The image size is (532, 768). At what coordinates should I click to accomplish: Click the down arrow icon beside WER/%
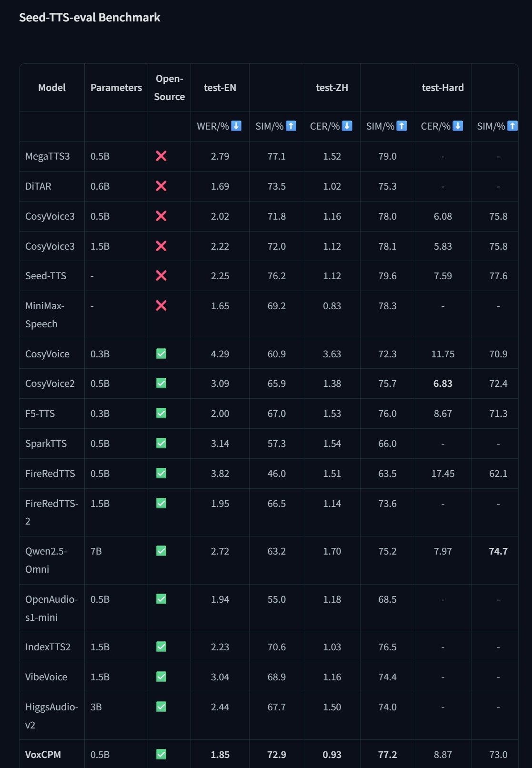[236, 126]
